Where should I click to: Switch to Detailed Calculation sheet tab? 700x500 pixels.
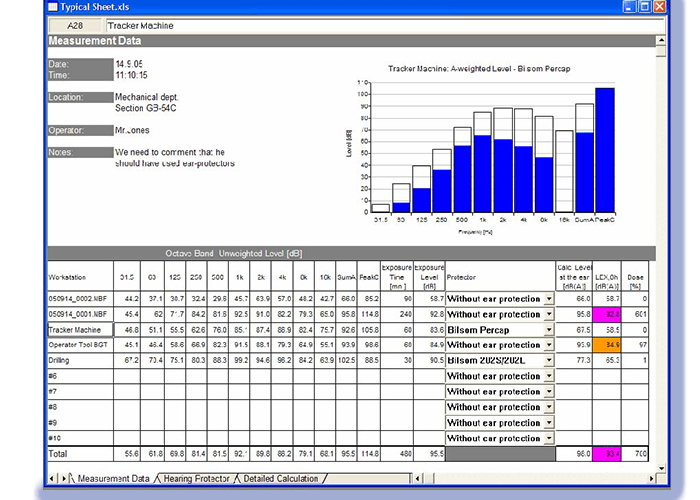pos(281,479)
